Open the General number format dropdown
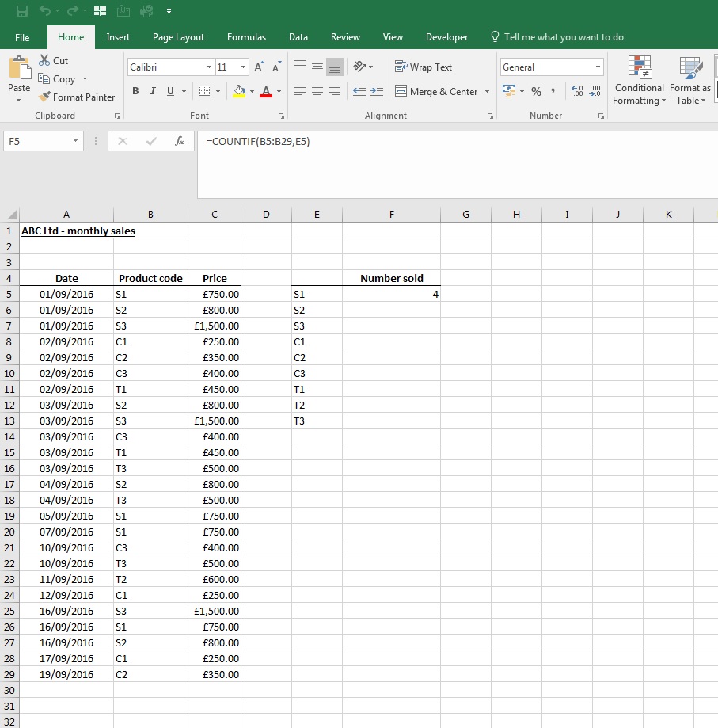Image resolution: width=718 pixels, height=728 pixels. (x=598, y=67)
